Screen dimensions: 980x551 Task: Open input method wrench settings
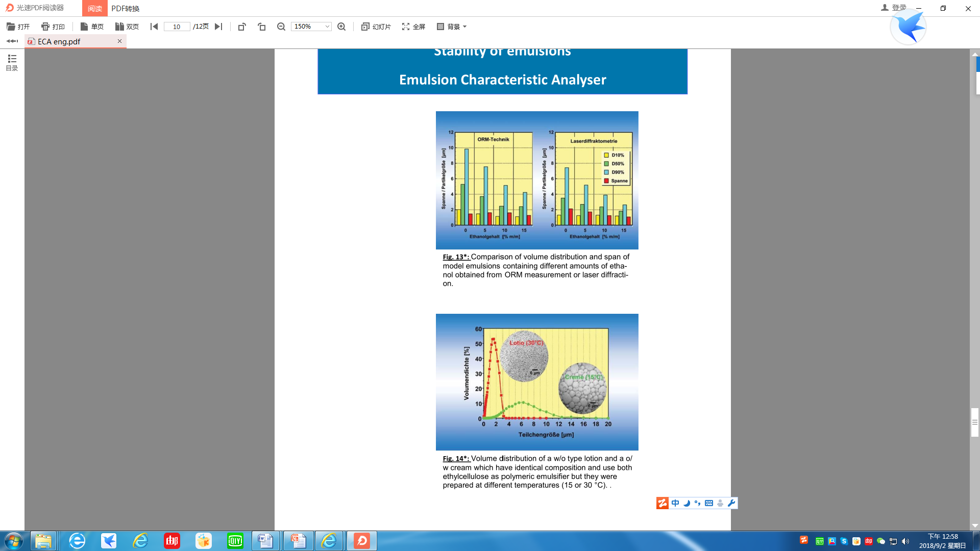(731, 503)
